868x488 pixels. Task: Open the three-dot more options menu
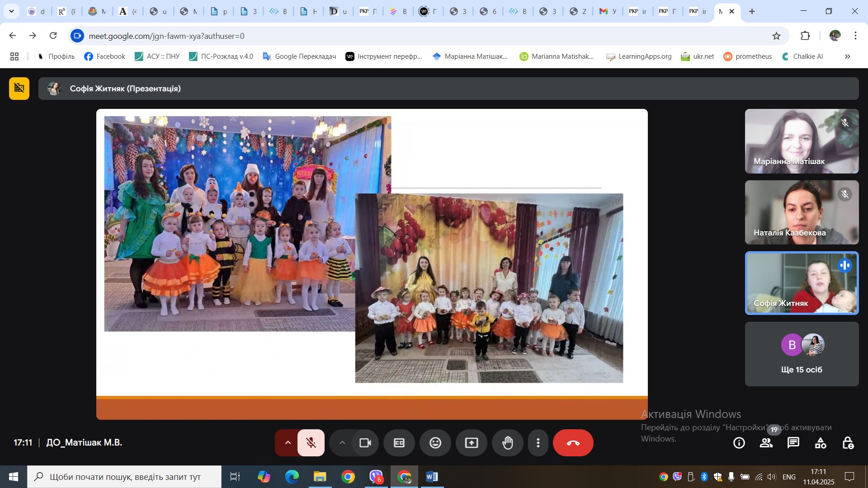pos(538,443)
